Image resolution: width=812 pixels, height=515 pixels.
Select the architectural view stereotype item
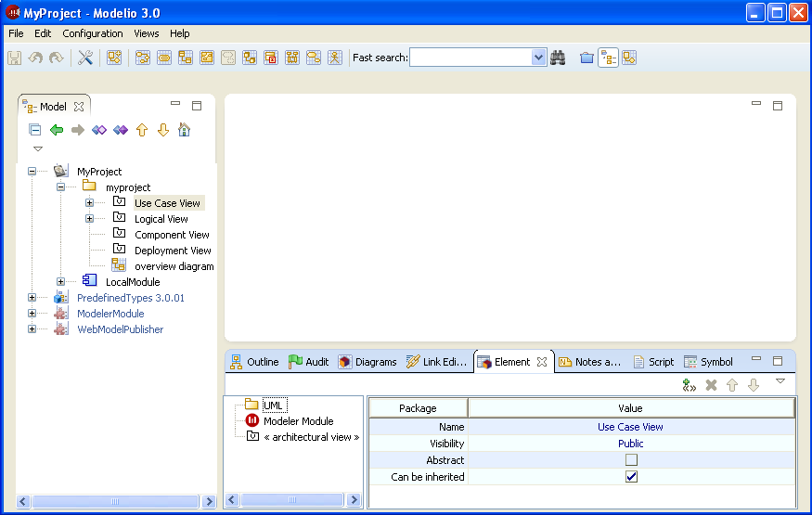312,437
